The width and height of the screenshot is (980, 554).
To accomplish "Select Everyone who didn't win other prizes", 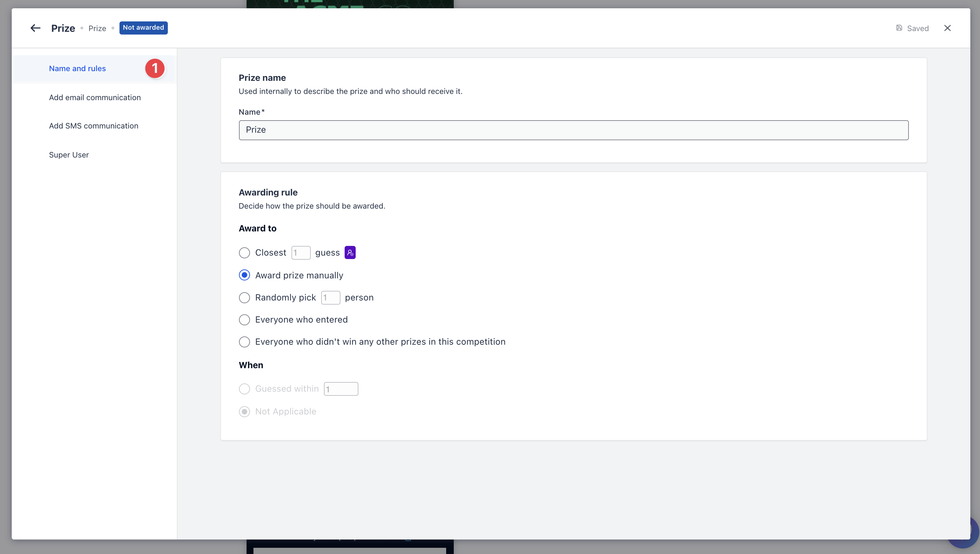I will coord(244,342).
